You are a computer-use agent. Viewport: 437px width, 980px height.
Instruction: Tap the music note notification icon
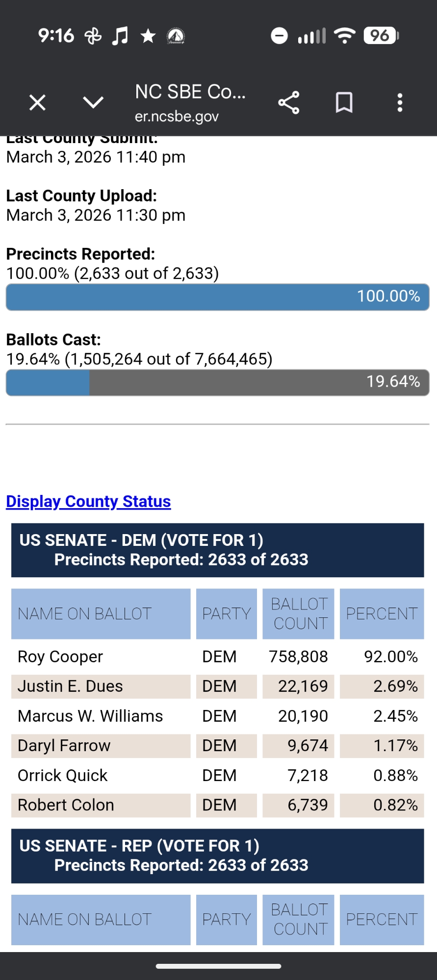coord(120,36)
